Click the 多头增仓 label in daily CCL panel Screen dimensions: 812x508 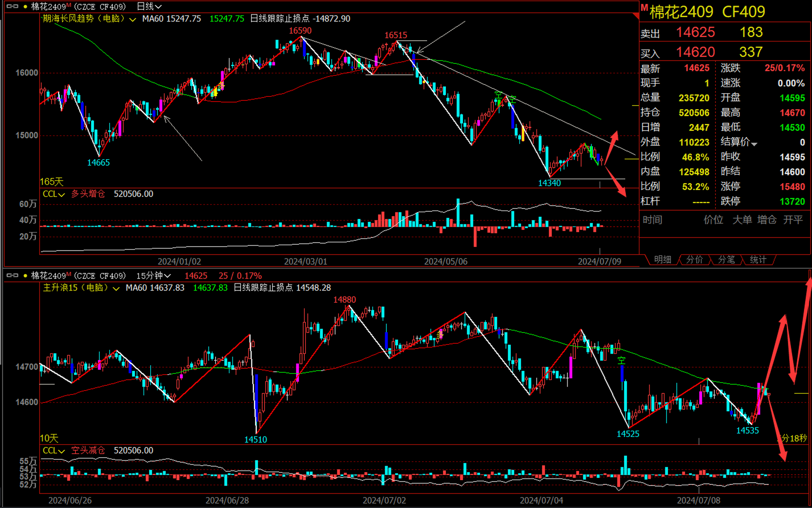click(x=88, y=194)
